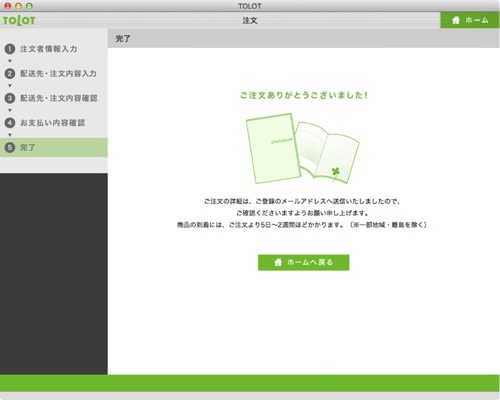Click the number 5 step circle icon
The height and width of the screenshot is (400, 500).
click(10, 147)
